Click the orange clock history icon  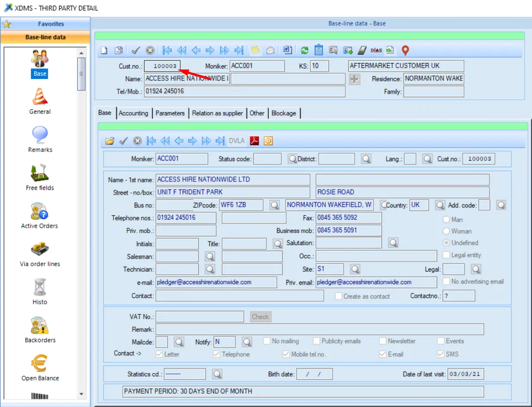(x=268, y=141)
